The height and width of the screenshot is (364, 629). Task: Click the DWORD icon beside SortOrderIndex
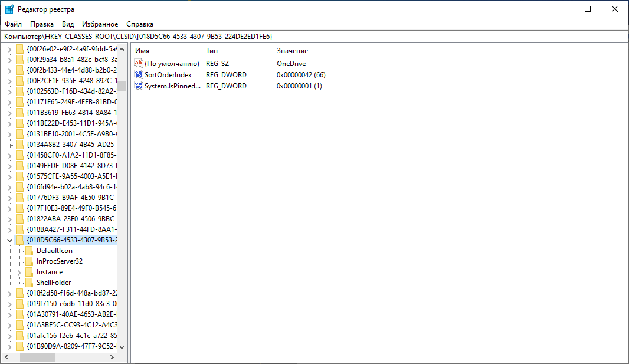[139, 74]
